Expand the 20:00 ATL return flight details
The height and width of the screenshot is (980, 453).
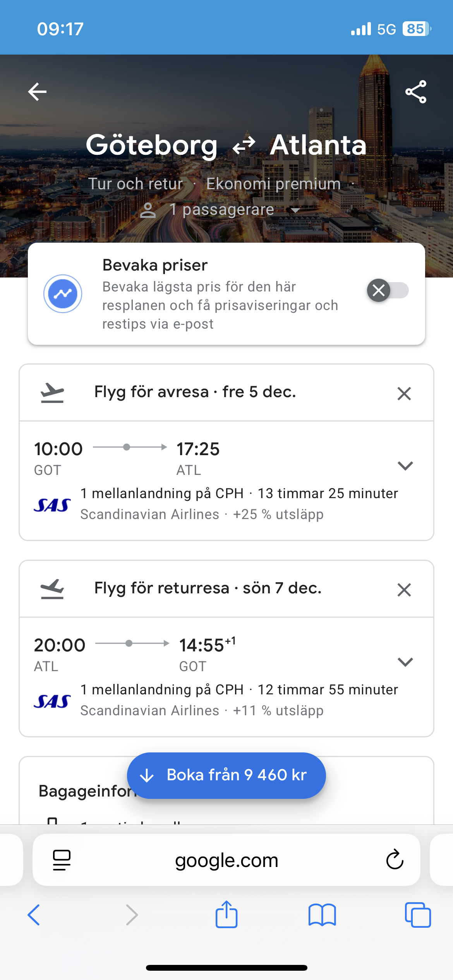405,662
